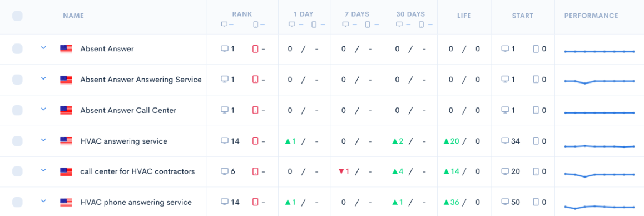Click US flag icon beside call center for HVAC contractors
Viewport: 644px width, 216px height.
coord(66,171)
